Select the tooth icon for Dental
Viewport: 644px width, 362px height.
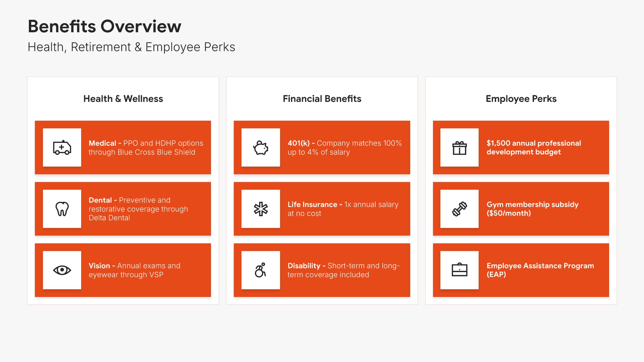pyautogui.click(x=62, y=209)
